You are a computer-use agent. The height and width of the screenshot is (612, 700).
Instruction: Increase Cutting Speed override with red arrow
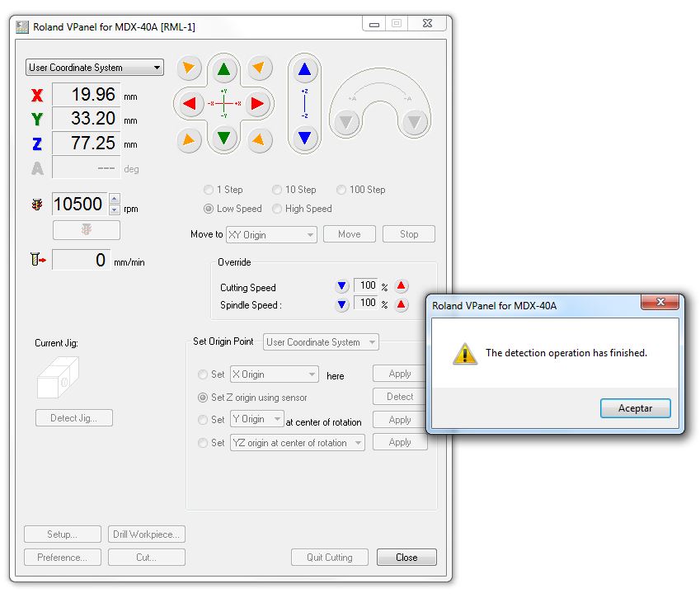coord(401,285)
